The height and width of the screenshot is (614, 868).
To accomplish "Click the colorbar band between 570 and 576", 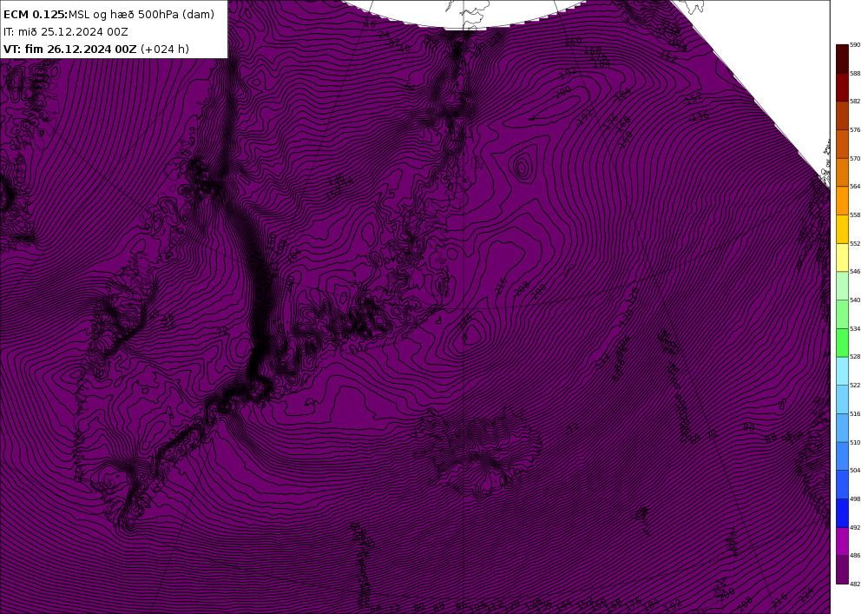I will [842, 144].
